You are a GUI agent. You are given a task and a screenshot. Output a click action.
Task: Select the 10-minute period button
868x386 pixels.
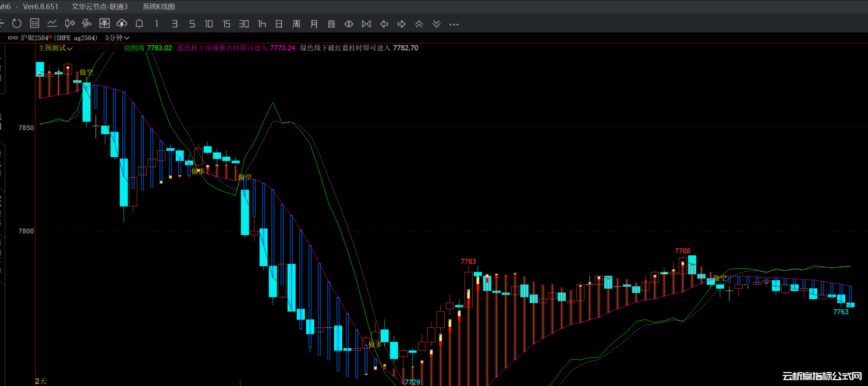tap(209, 24)
